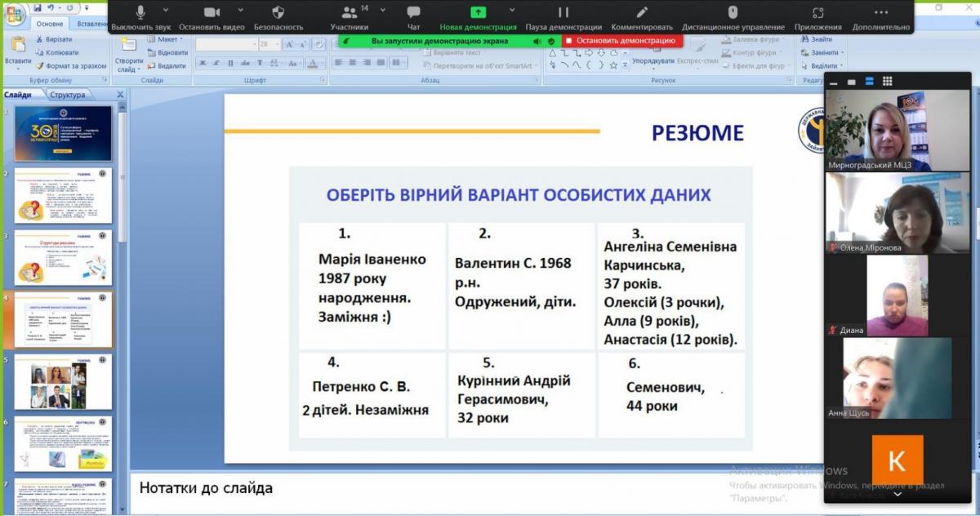Toggle italic К formatting in ribbon
This screenshot has height=516, width=980.
[218, 64]
